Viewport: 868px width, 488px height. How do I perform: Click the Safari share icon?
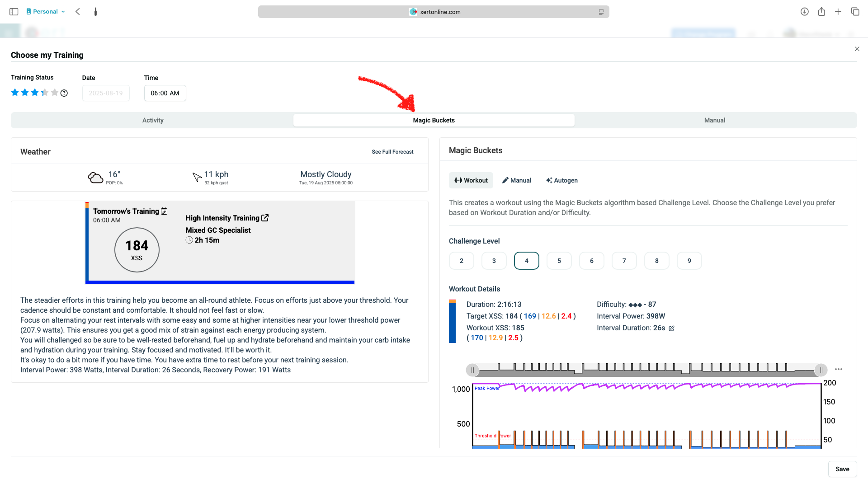click(821, 12)
